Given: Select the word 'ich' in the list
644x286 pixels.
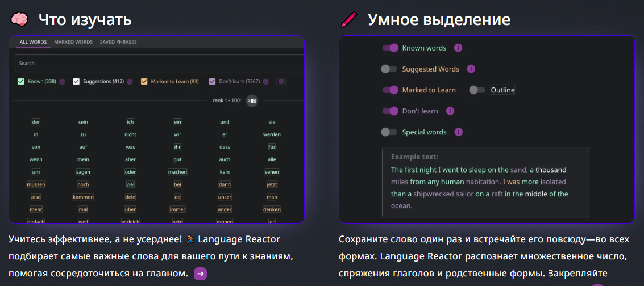Looking at the screenshot, I should (x=130, y=122).
